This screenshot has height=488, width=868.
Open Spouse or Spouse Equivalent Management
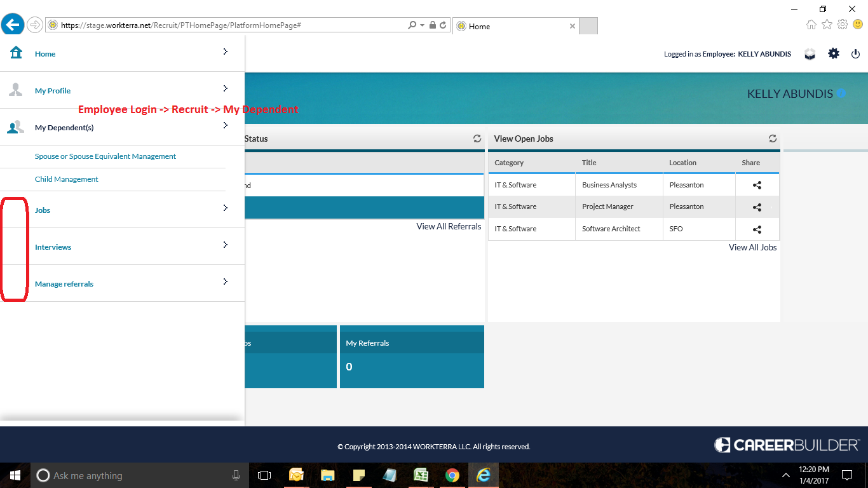tap(105, 156)
